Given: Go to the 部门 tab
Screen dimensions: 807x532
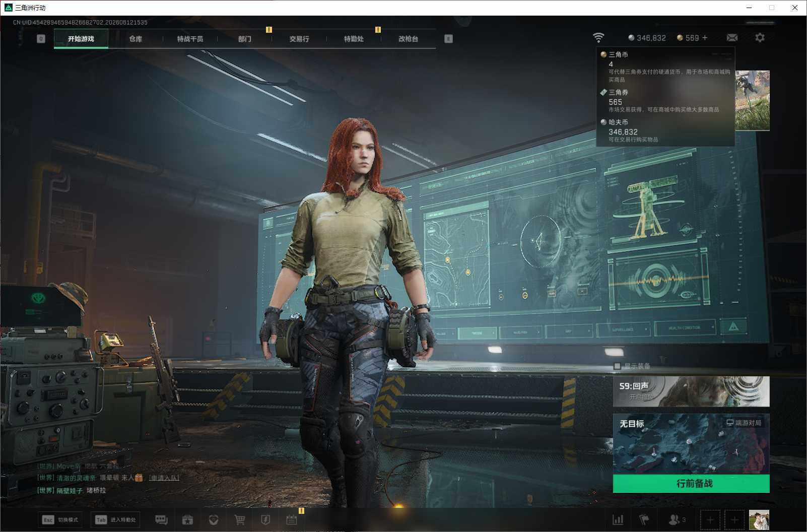Looking at the screenshot, I should point(245,39).
